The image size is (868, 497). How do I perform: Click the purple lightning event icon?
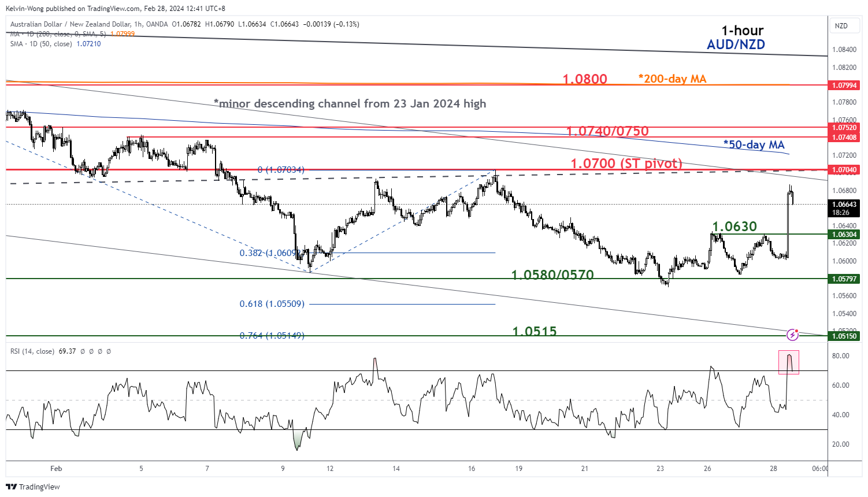click(x=793, y=334)
